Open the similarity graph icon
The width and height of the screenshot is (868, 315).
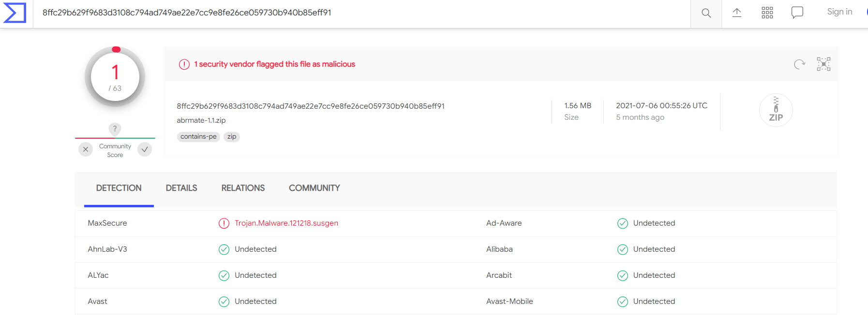coord(823,64)
